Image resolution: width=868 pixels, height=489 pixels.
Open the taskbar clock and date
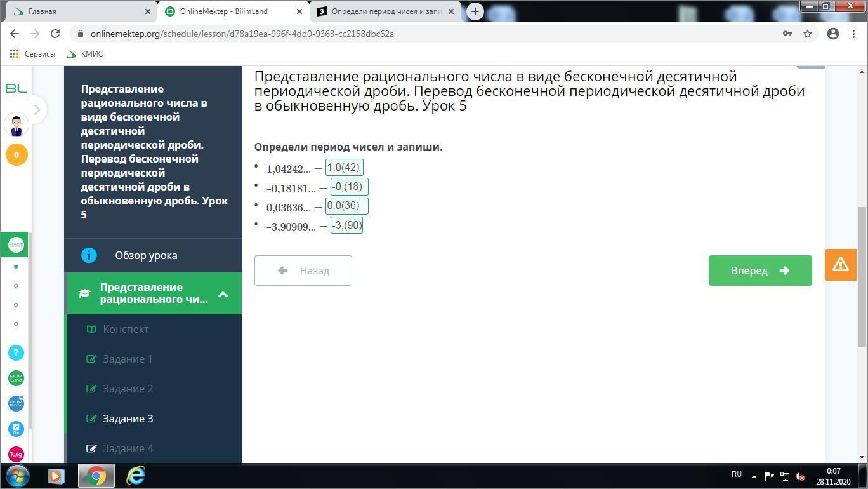coord(834,476)
